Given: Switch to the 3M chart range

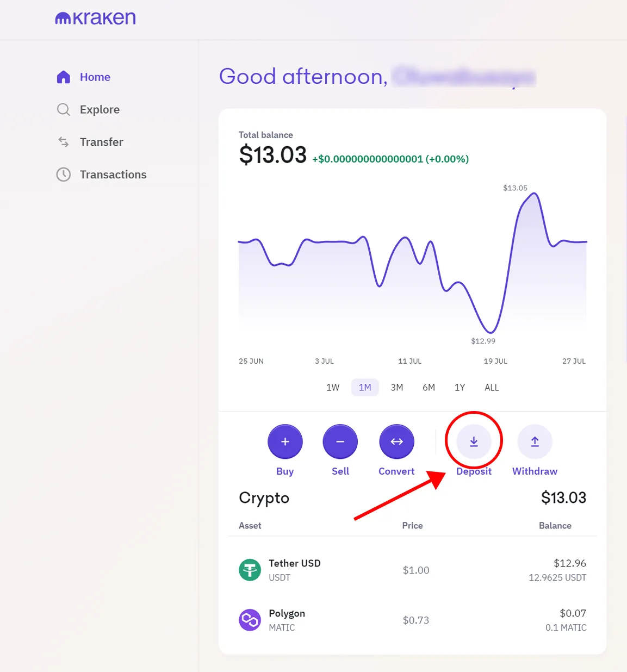Looking at the screenshot, I should coord(397,387).
